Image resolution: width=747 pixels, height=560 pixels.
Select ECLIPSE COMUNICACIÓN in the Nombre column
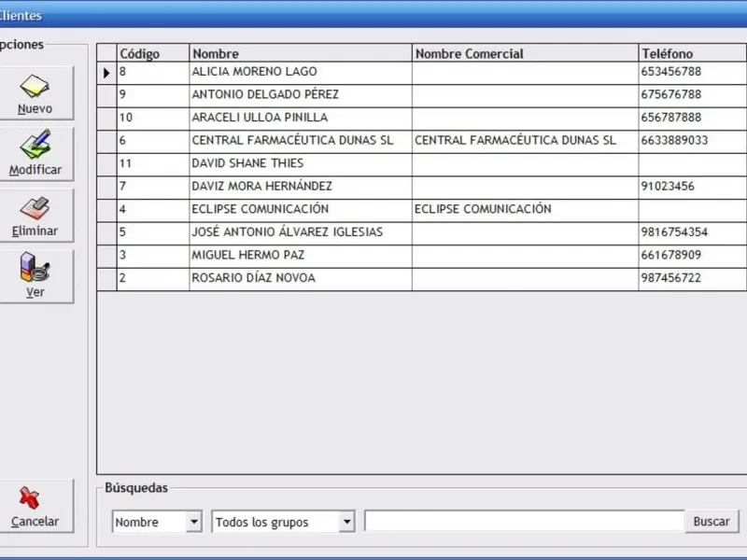(301, 210)
